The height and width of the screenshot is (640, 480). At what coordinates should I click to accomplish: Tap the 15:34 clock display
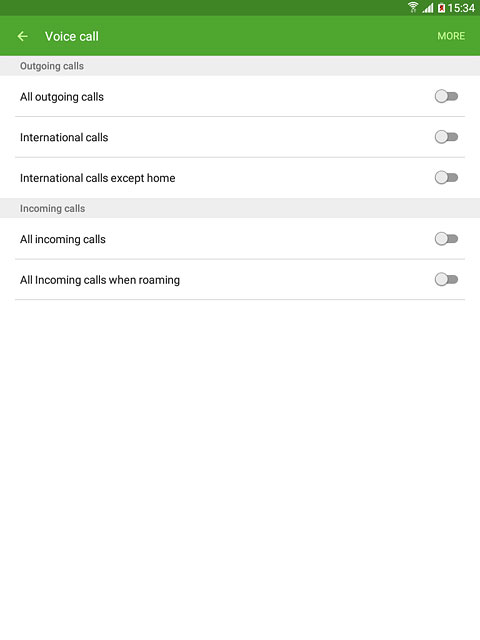tap(461, 8)
